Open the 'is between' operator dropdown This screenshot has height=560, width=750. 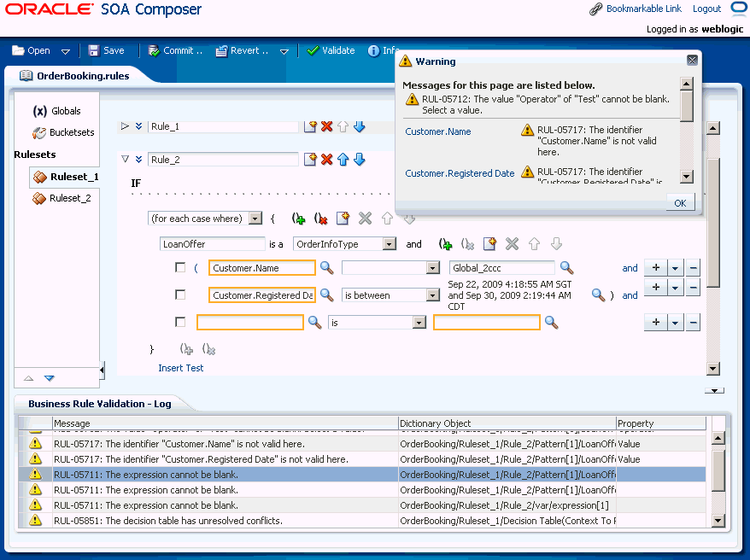coord(433,295)
